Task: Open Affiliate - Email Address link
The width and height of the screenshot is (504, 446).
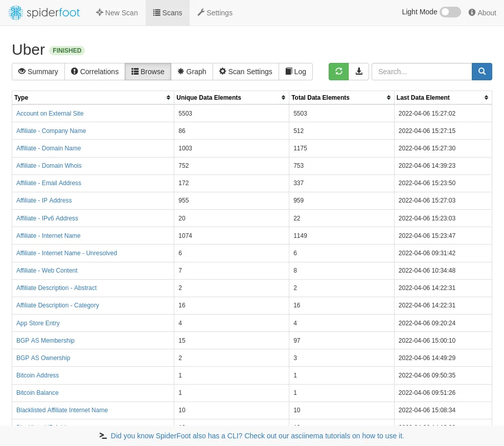Action: tap(49, 183)
